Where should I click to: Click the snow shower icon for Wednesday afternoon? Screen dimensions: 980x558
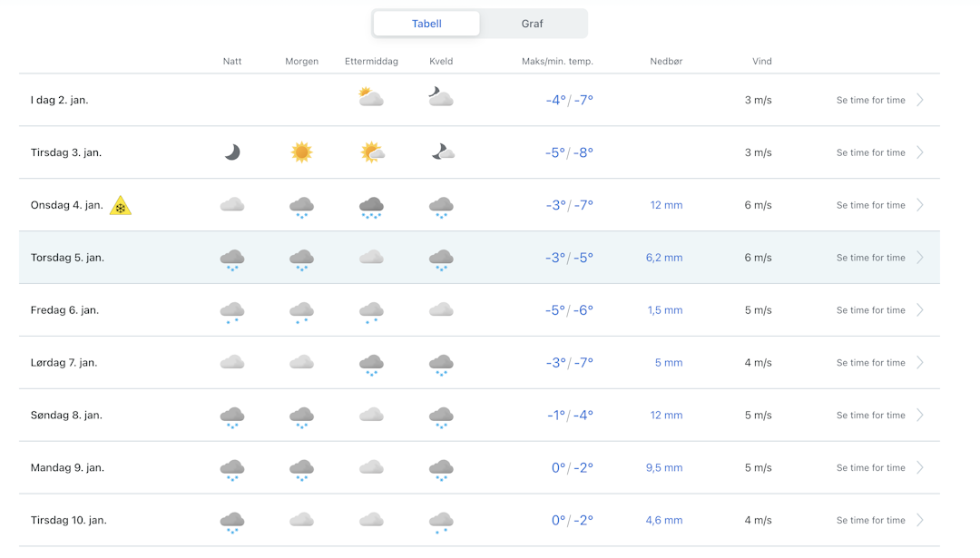point(371,205)
